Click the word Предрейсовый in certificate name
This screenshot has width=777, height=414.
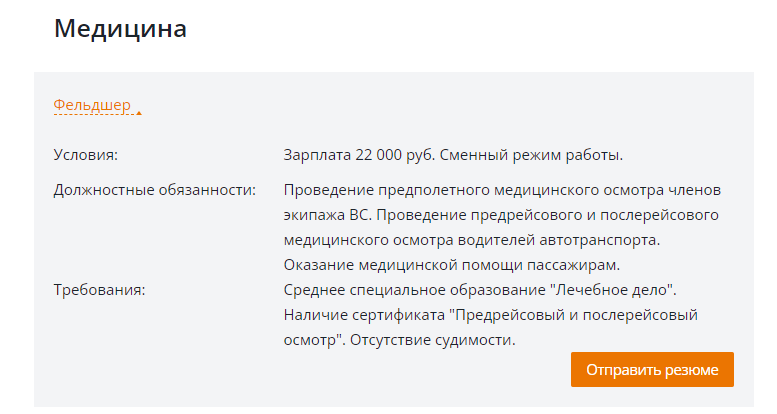[508, 315]
